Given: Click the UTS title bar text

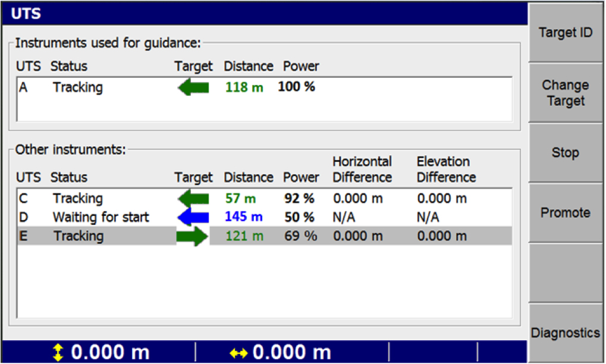Looking at the screenshot, I should pyautogui.click(x=26, y=14).
